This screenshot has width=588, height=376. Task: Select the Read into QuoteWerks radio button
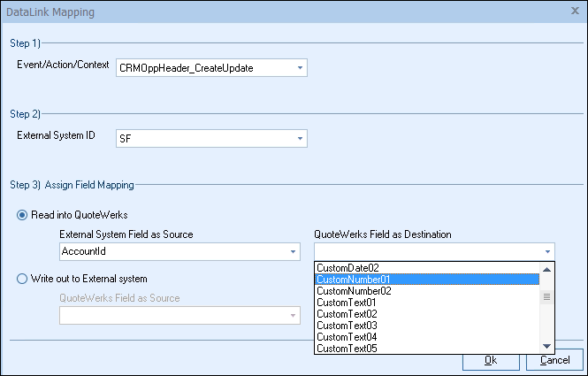click(22, 217)
